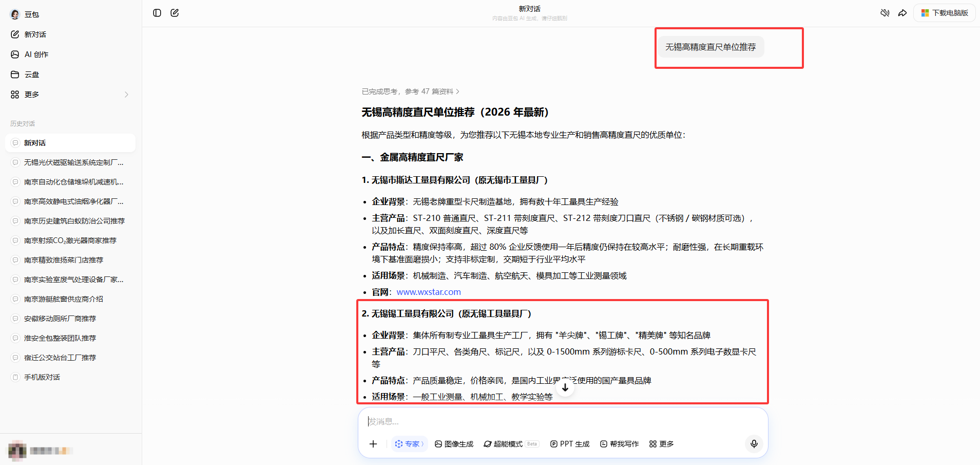The width and height of the screenshot is (980, 465).
Task: Click the Microsoft logo on download button
Action: tap(925, 13)
